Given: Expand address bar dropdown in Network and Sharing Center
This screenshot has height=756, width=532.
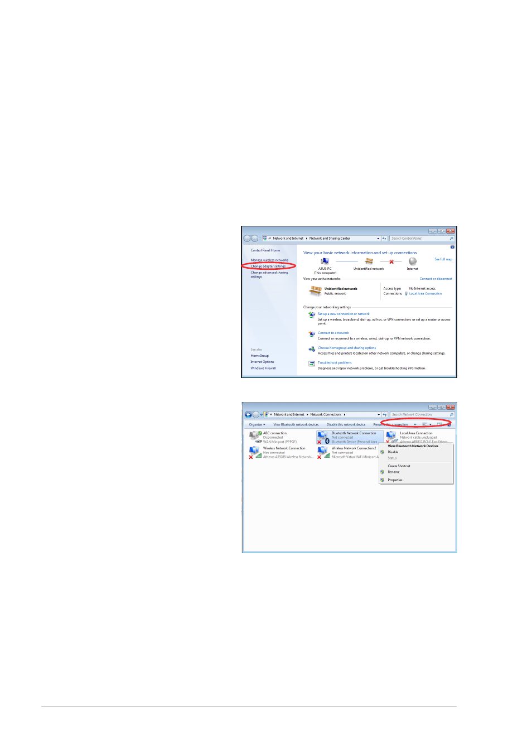Looking at the screenshot, I should coord(378,239).
